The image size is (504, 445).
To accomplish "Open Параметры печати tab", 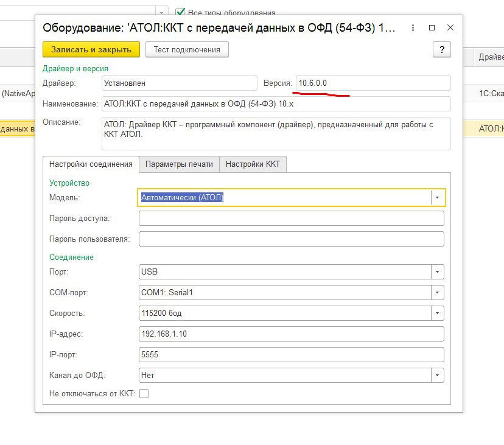I will point(179,164).
